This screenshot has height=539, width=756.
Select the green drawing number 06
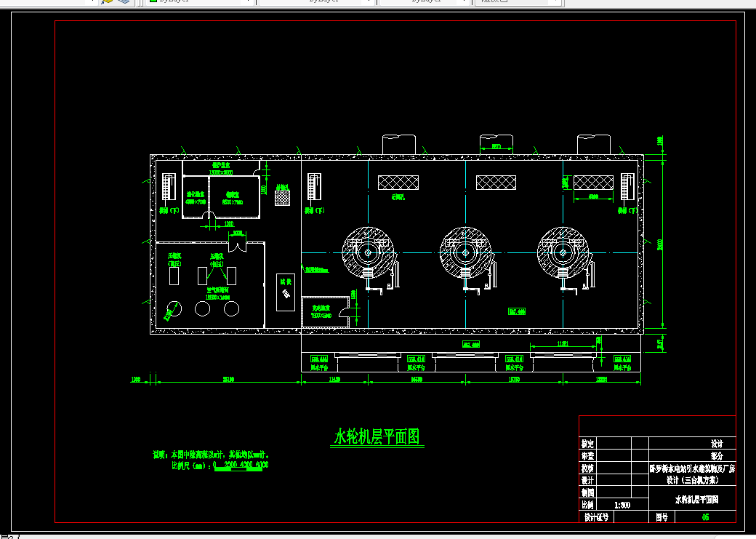705,517
